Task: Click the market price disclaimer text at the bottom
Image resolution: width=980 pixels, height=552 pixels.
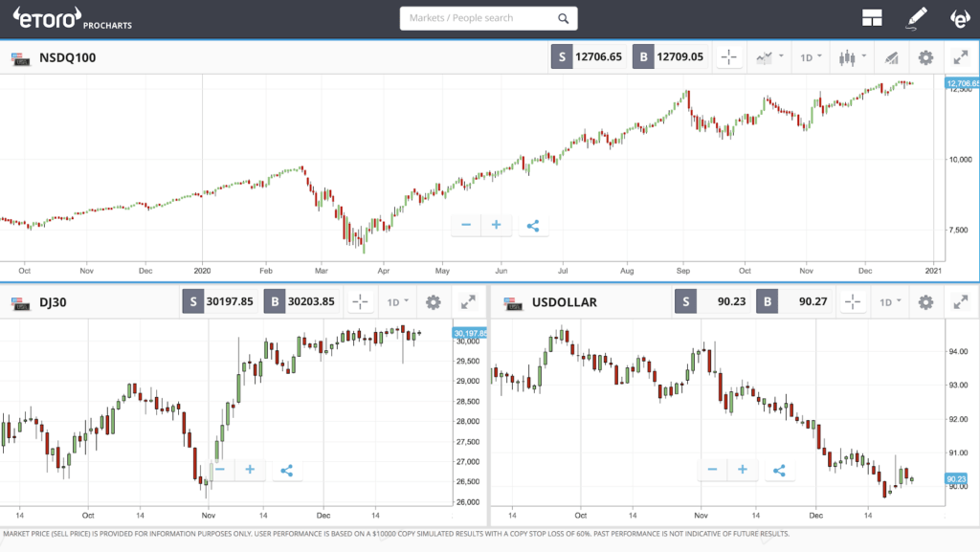Action: (396, 534)
